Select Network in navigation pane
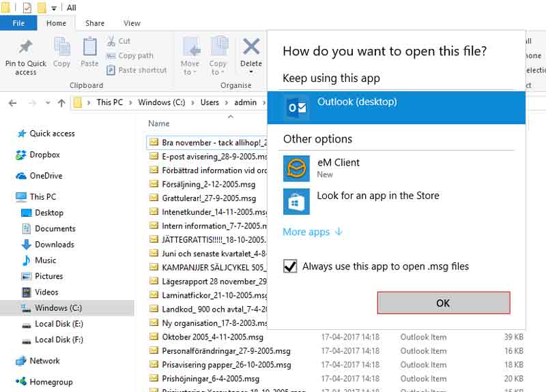The width and height of the screenshot is (546, 392). (x=44, y=361)
